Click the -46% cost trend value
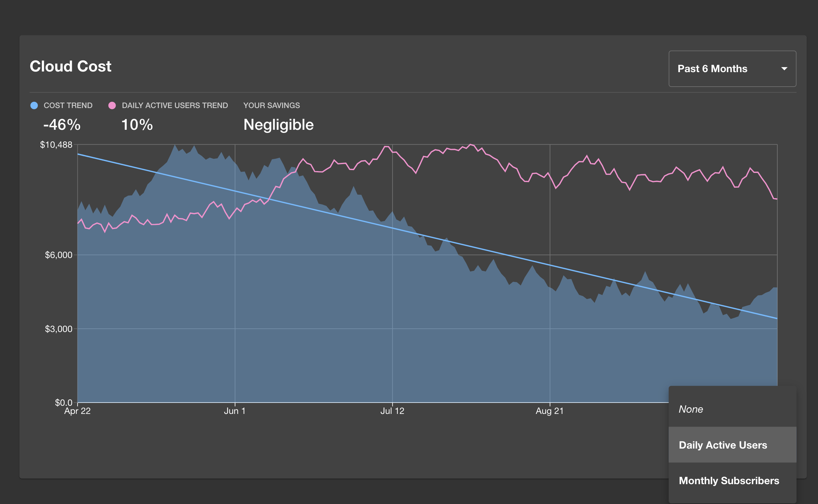 tap(62, 125)
